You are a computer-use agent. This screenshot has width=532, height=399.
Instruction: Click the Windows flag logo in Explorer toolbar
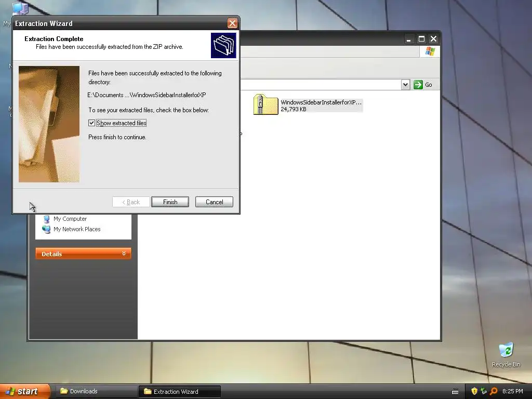pyautogui.click(x=430, y=51)
